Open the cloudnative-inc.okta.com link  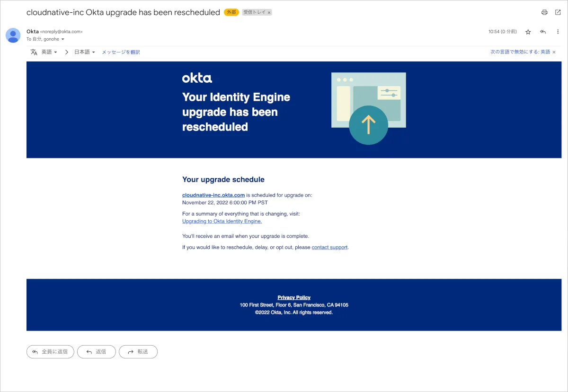coord(213,195)
